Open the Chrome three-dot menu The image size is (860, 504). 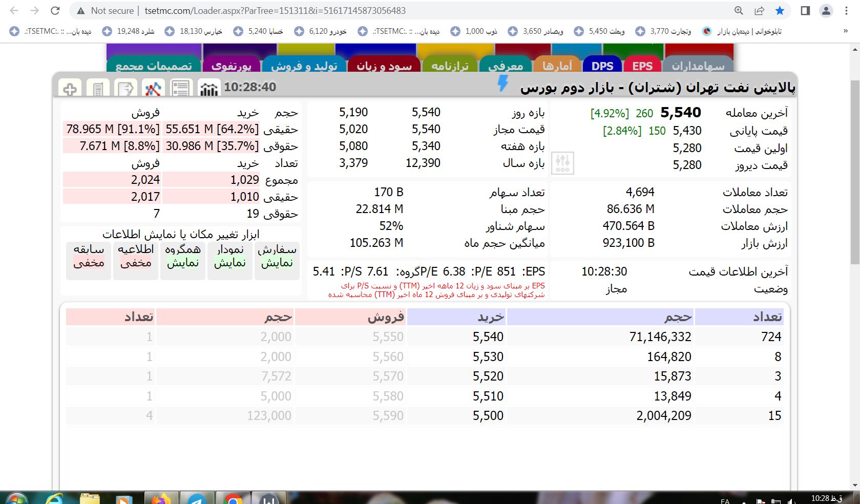tap(846, 10)
